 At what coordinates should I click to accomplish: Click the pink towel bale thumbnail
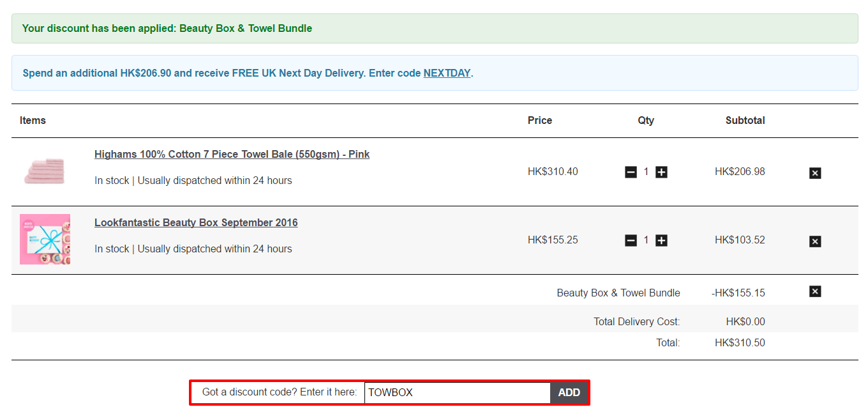(x=45, y=171)
